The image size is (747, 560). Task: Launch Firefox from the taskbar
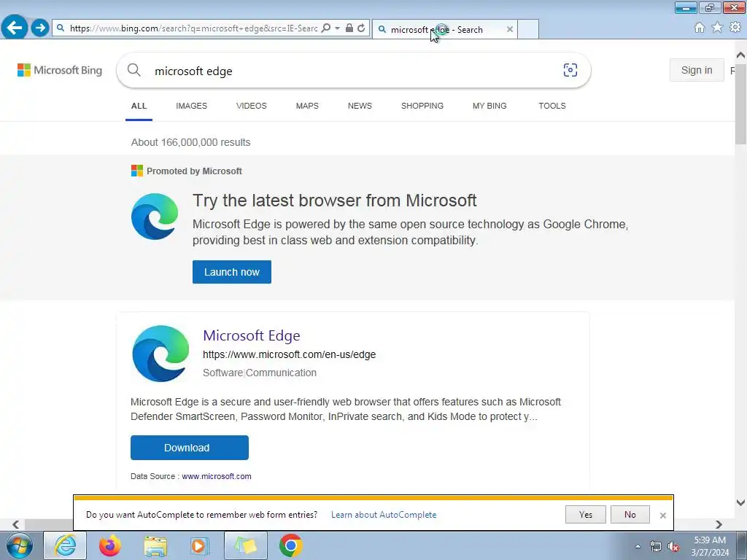(x=110, y=545)
